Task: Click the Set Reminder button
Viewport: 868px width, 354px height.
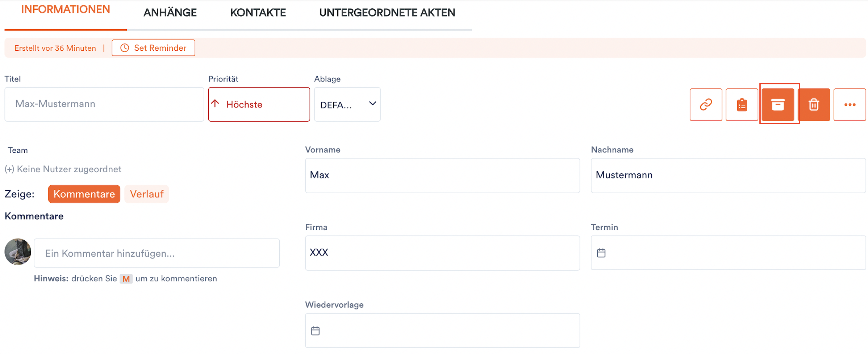Action: [153, 48]
